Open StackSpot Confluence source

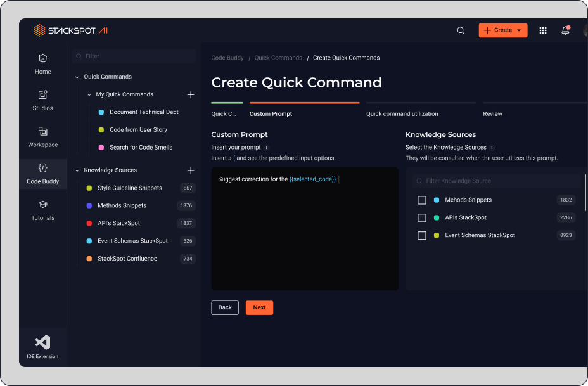(x=127, y=259)
